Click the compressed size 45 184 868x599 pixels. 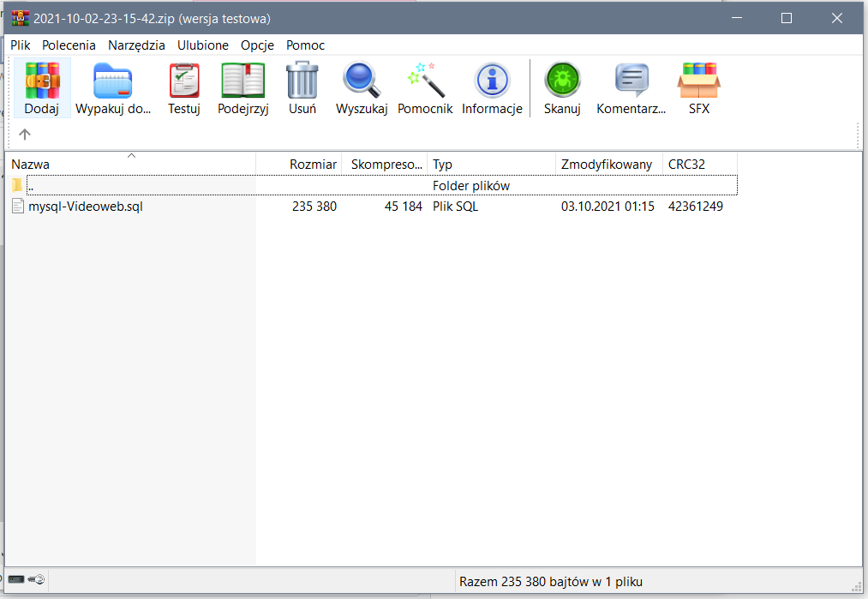pyautogui.click(x=403, y=207)
